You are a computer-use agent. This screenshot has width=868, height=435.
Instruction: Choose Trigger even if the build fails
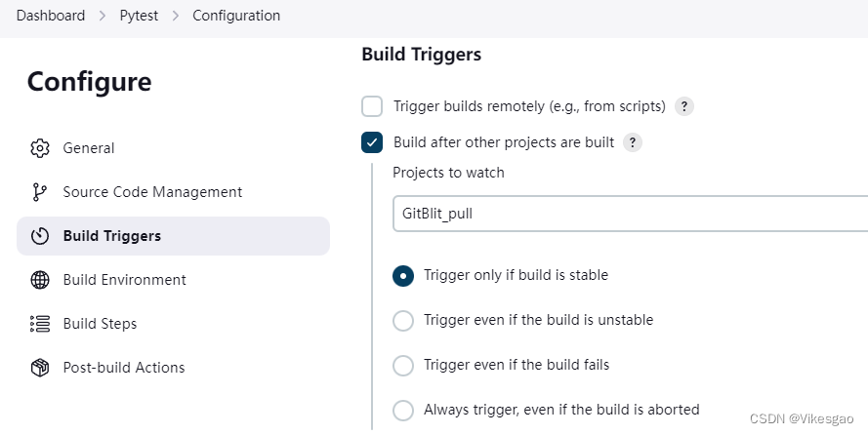pyautogui.click(x=402, y=365)
